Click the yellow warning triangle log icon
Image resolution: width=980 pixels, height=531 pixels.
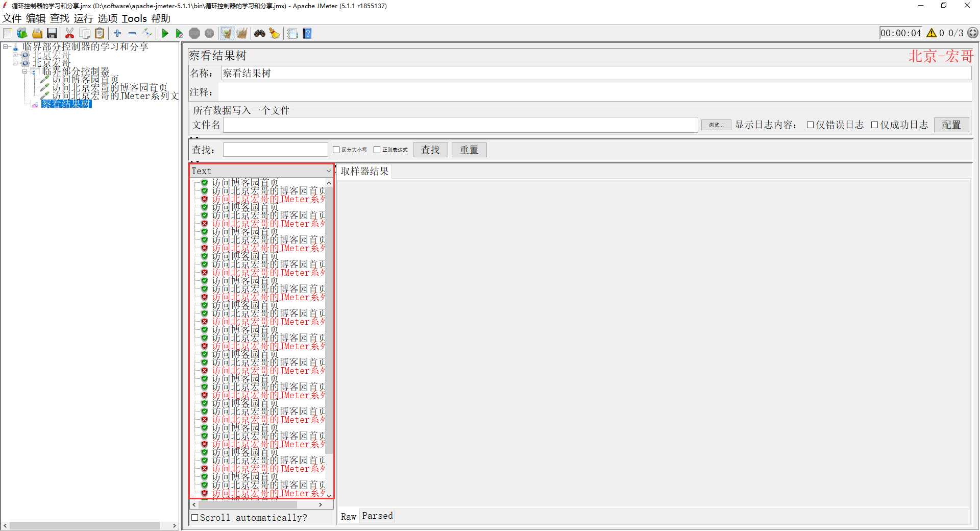(932, 33)
